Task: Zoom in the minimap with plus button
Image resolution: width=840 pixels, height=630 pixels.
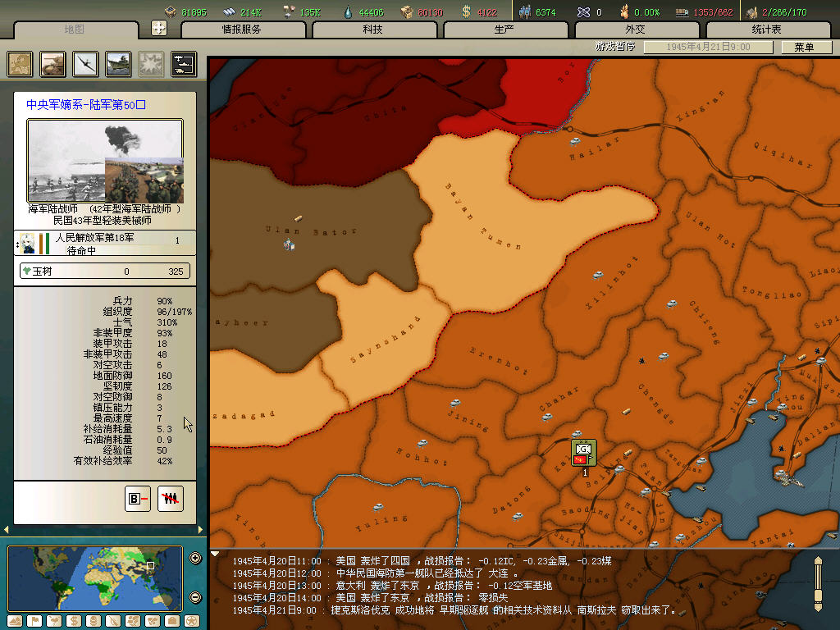Action: [195, 559]
